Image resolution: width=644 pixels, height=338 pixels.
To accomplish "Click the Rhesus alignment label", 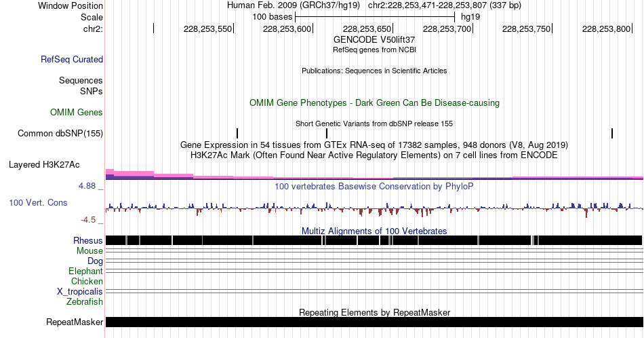I will [x=88, y=240].
